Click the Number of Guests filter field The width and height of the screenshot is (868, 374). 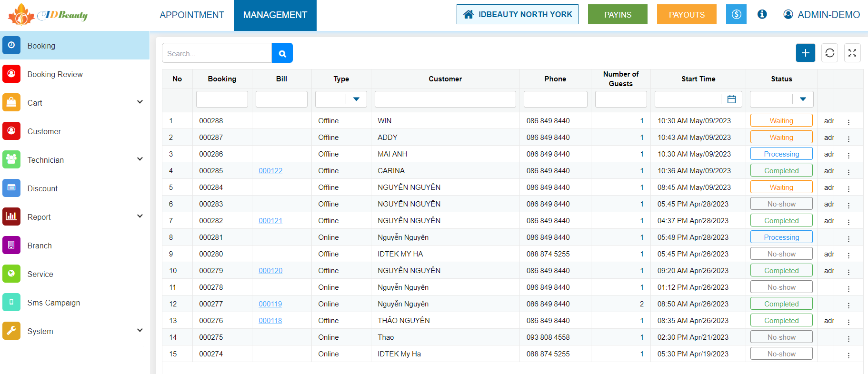621,99
